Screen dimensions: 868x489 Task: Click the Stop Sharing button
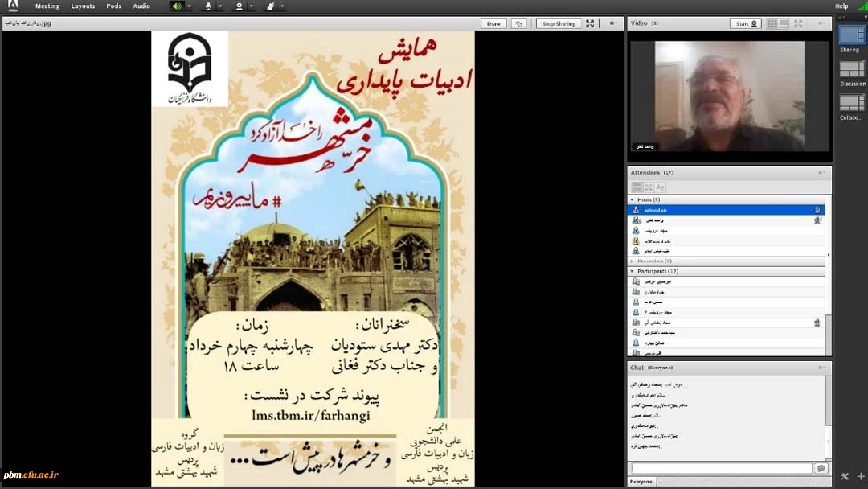(x=559, y=24)
